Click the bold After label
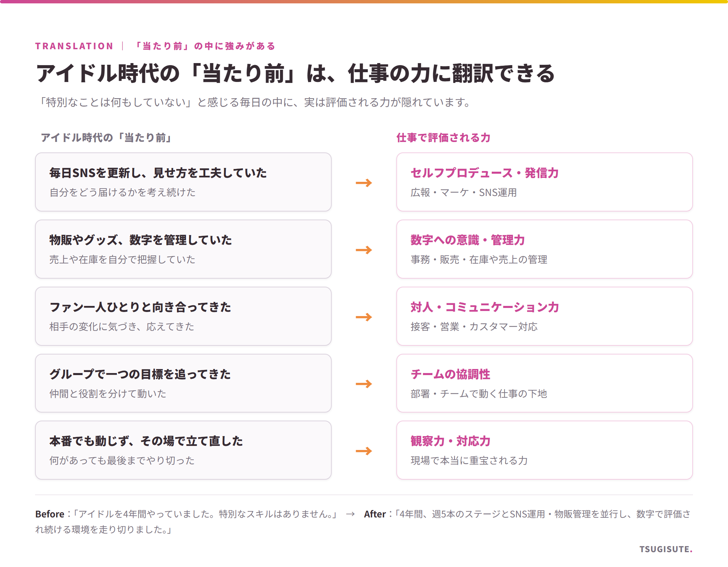This screenshot has width=728, height=567. (x=375, y=514)
